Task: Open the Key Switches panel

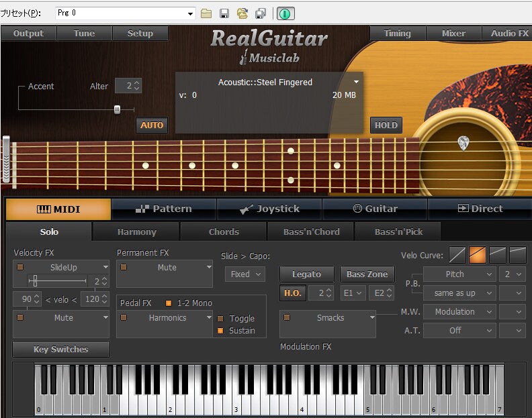Action: pos(61,349)
